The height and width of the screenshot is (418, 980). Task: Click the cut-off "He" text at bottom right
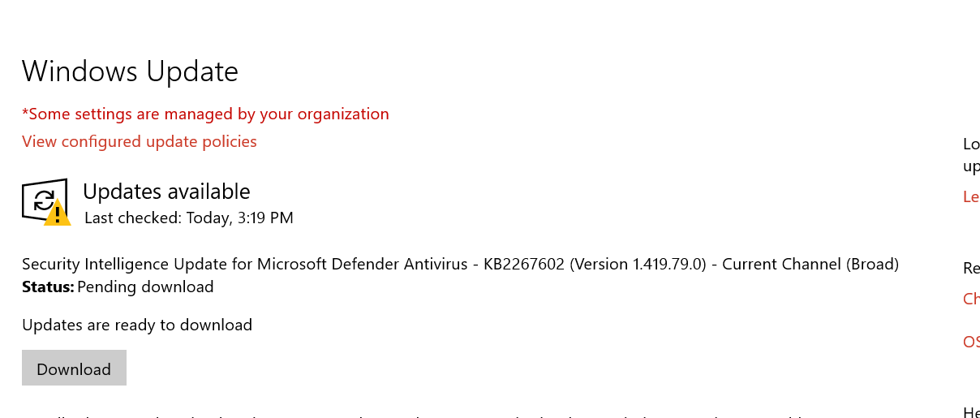coord(971,412)
